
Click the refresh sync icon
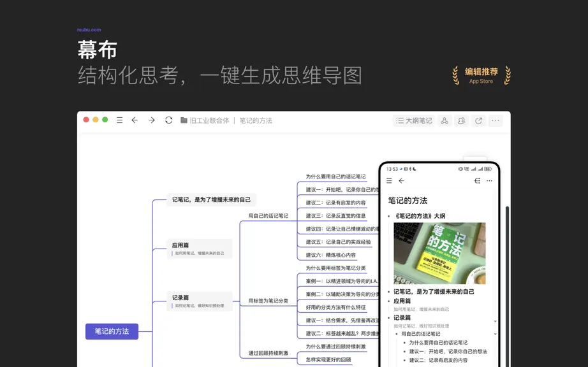pos(169,120)
